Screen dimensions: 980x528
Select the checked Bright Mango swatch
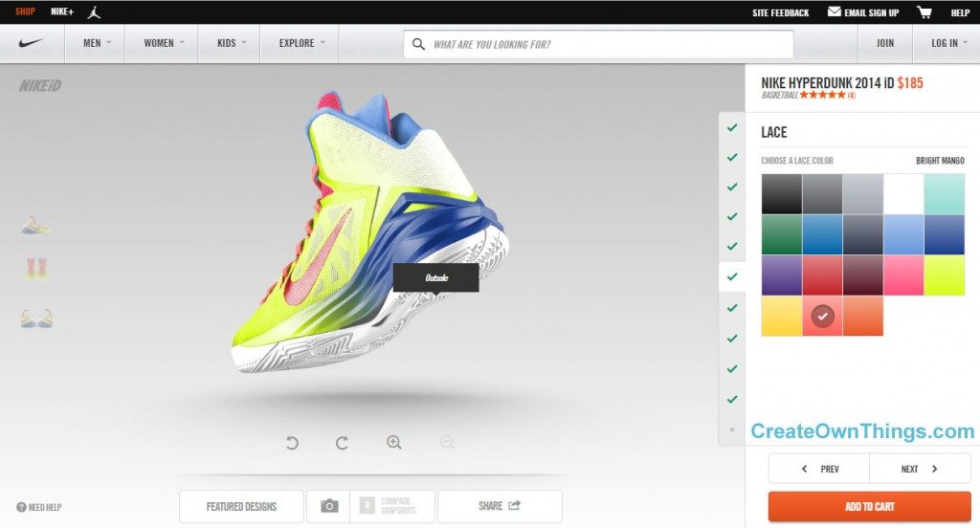[822, 316]
